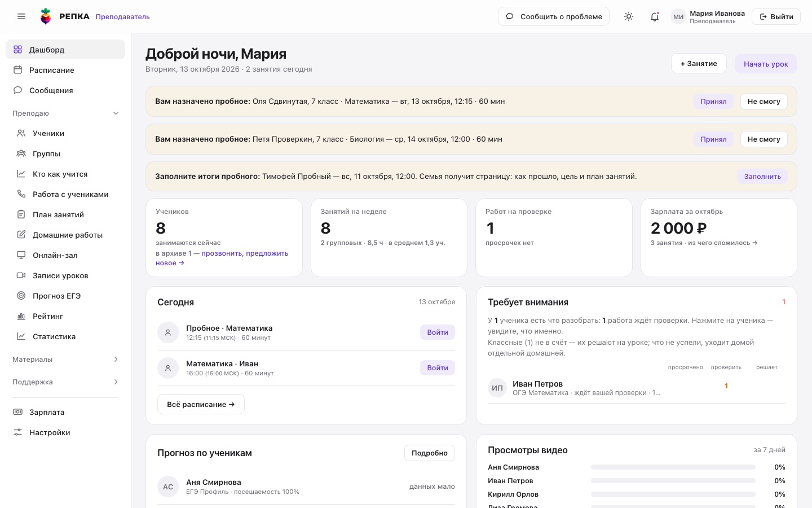The image size is (812, 508).
Task: Click the МИ user avatar
Action: coord(678,17)
